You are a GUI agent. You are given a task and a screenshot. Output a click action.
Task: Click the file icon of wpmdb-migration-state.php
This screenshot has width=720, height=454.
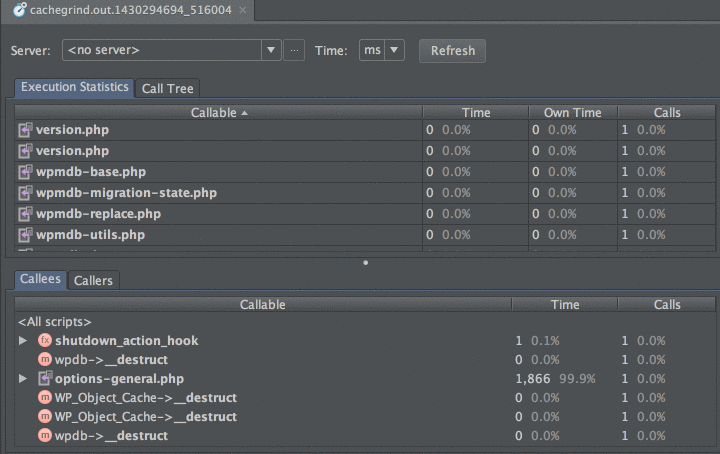(x=25, y=193)
